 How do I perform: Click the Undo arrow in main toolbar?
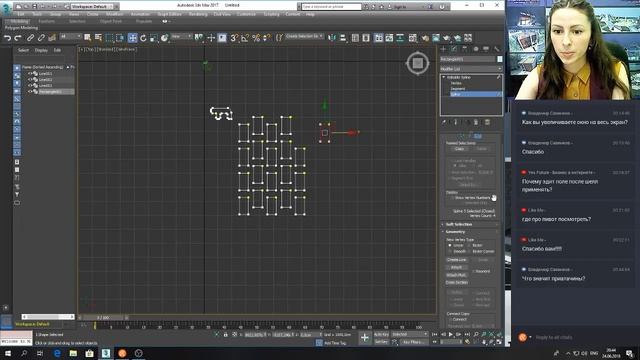tap(7, 38)
